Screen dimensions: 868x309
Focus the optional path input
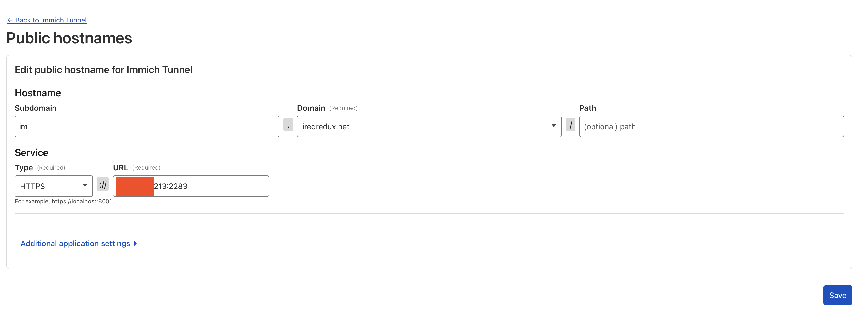pos(711,126)
